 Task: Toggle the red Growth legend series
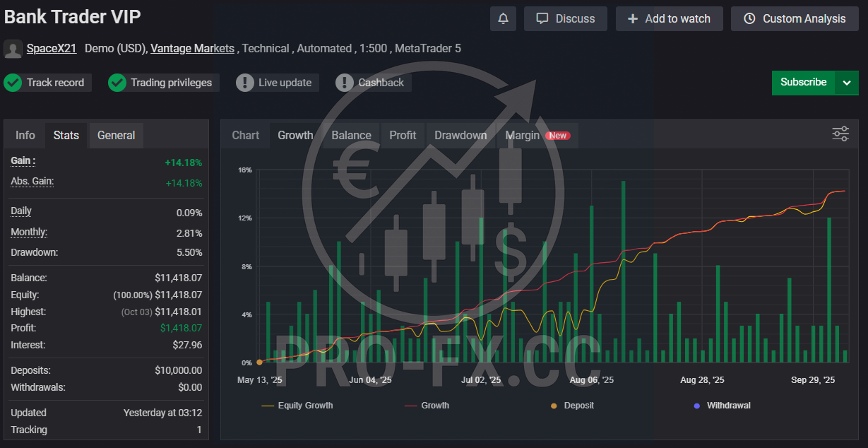tap(427, 406)
